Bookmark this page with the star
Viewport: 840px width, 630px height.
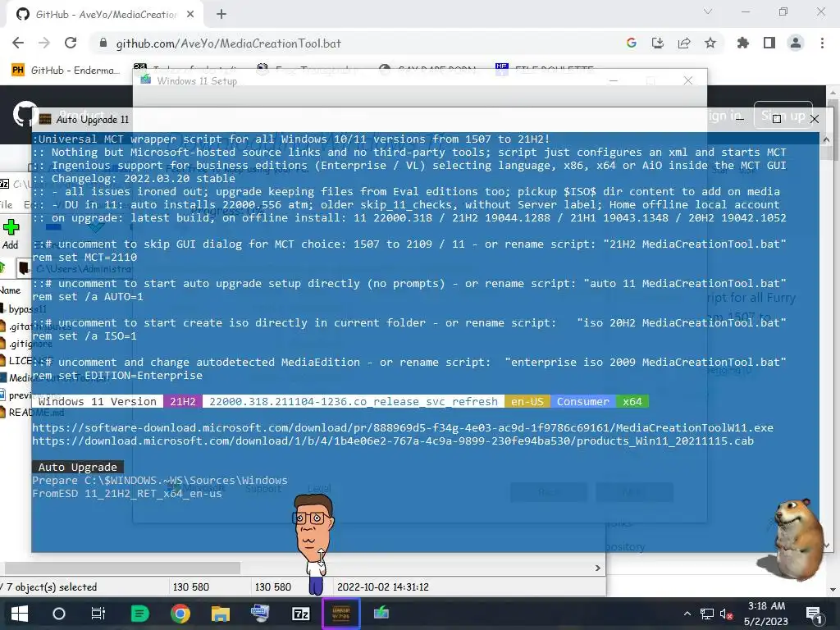(x=710, y=43)
